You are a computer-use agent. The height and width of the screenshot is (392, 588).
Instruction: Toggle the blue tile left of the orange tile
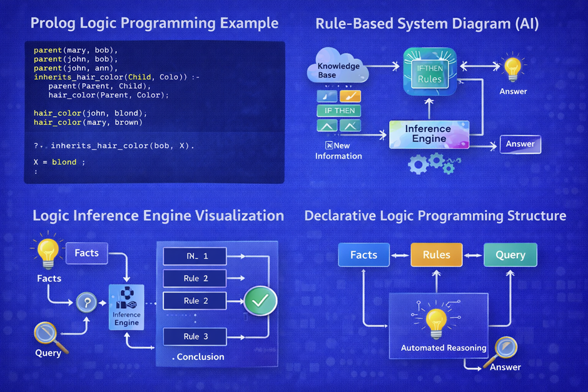(327, 96)
